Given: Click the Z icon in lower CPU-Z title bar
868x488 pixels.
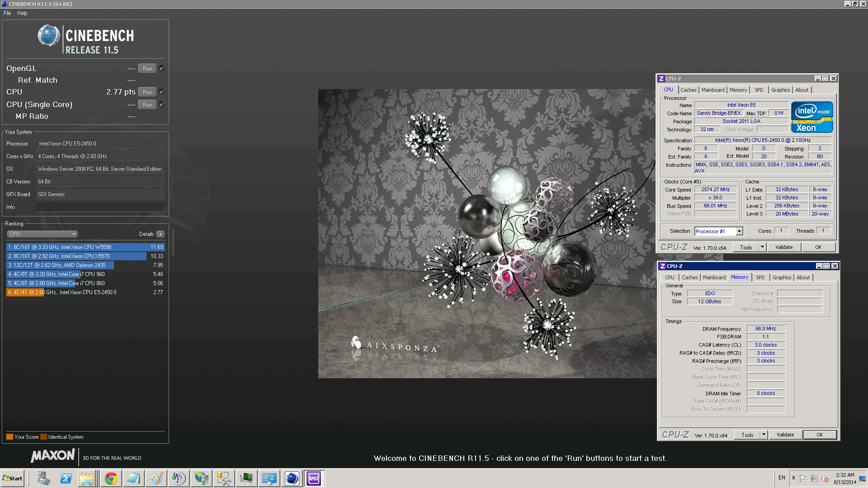Looking at the screenshot, I should (663, 266).
